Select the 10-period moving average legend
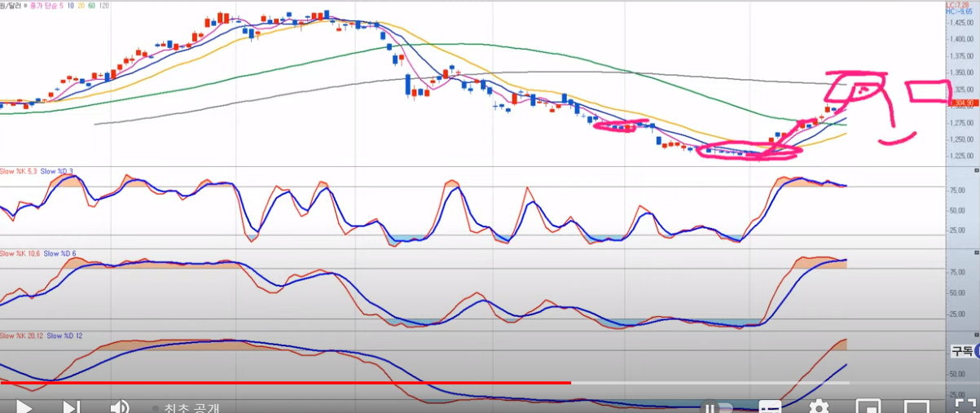980x413 pixels. pyautogui.click(x=72, y=5)
